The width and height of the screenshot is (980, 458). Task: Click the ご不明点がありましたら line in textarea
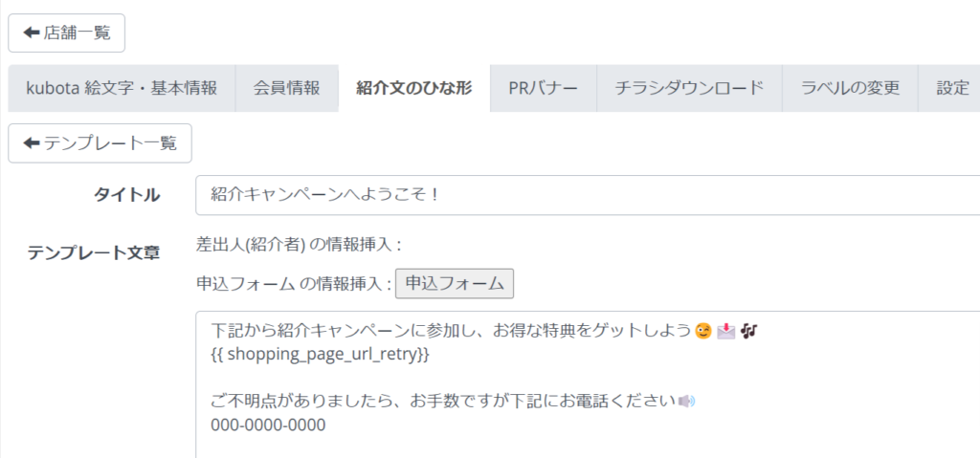453,402
